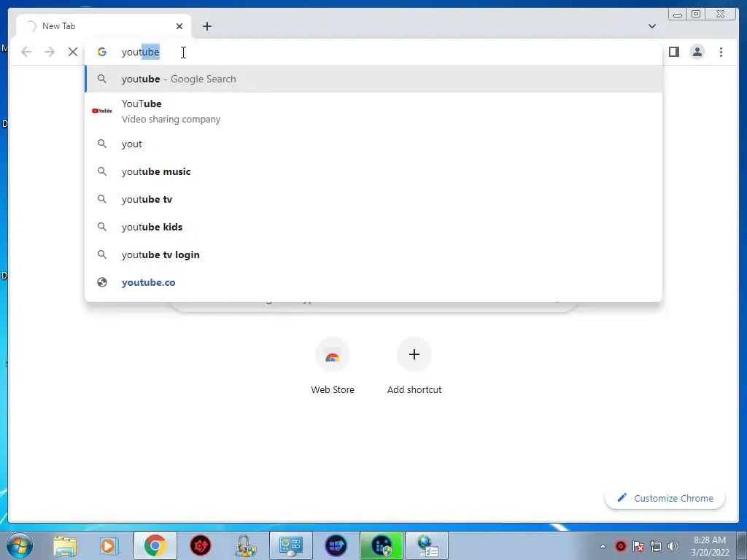This screenshot has height=560, width=747.
Task: Open the tab search dropdown chevron
Action: pyautogui.click(x=651, y=26)
